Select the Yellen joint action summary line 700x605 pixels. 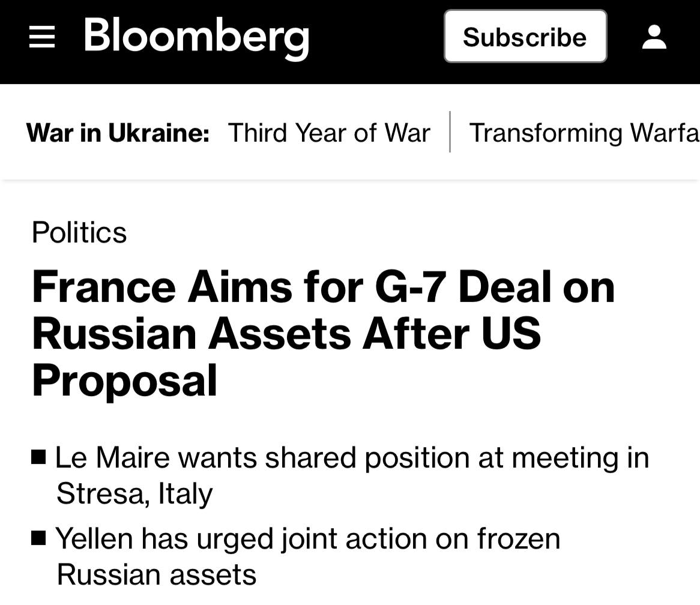(307, 538)
